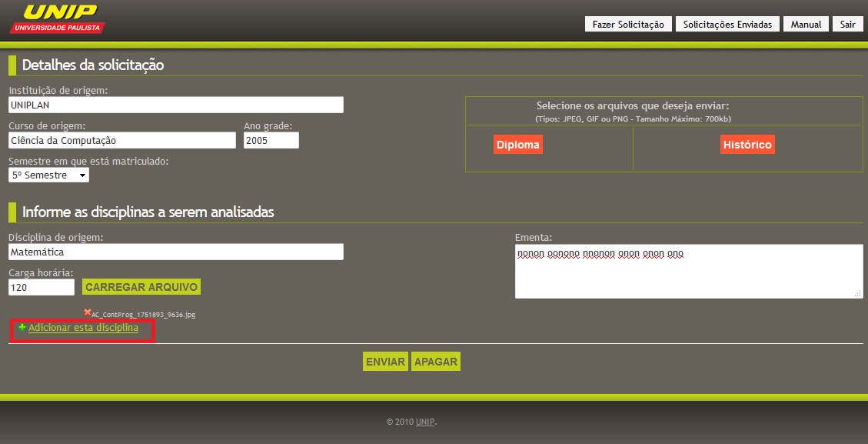The width and height of the screenshot is (868, 444).
Task: Click the Carga horária field showing 120
Action: (41, 287)
